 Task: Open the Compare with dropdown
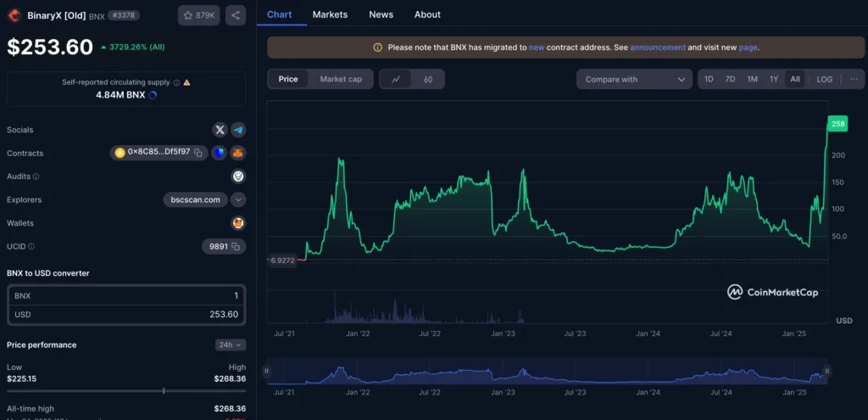(634, 79)
